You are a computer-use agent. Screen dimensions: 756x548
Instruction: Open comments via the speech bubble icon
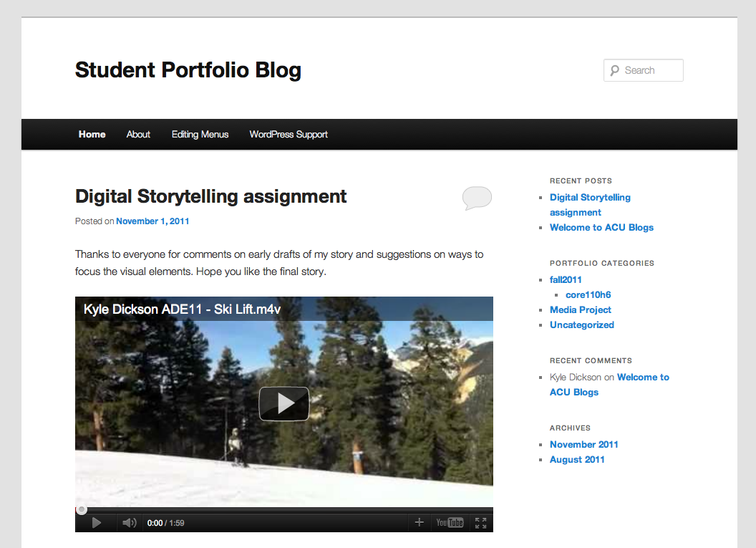coord(477,198)
